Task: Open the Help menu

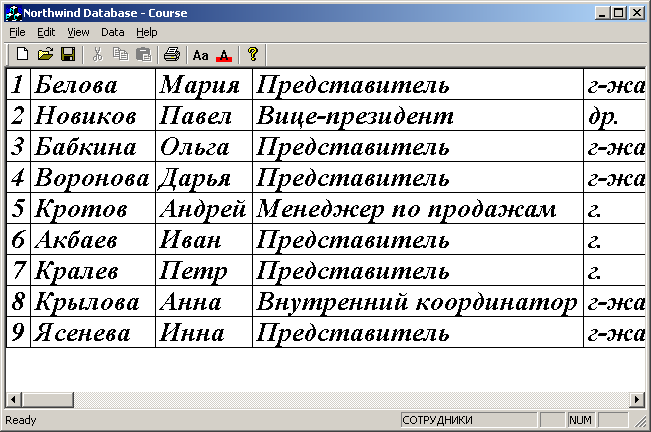Action: [x=147, y=32]
